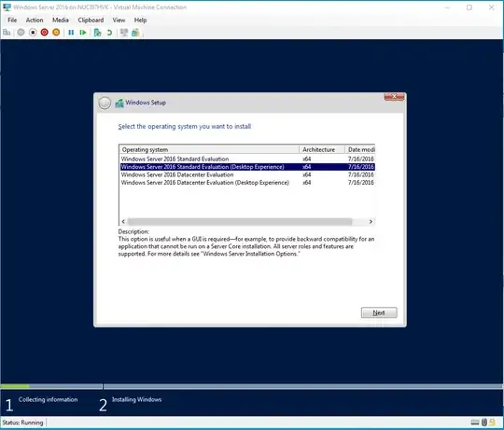Open the Action menu
Viewport: 504px width, 430px height.
click(x=35, y=20)
